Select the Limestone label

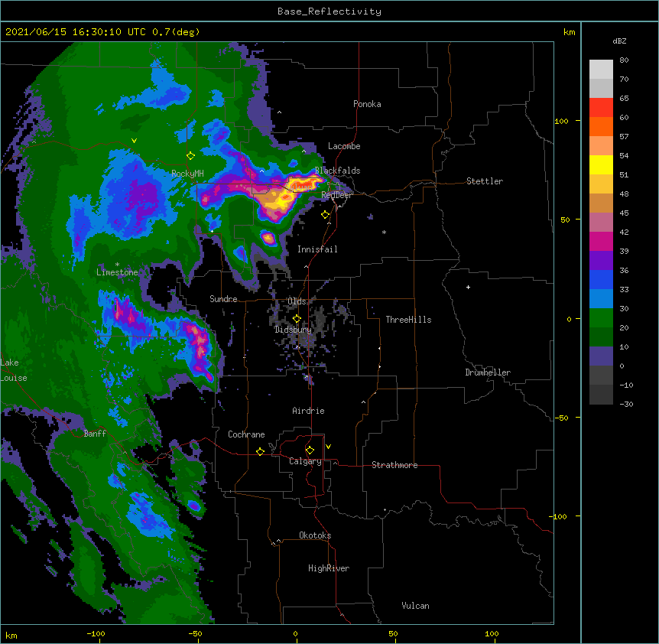pos(117,272)
